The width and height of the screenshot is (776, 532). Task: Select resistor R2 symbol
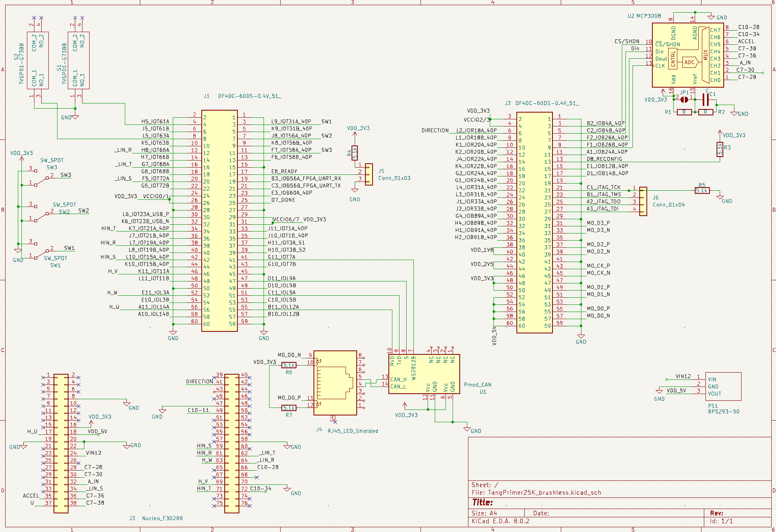pos(705,112)
